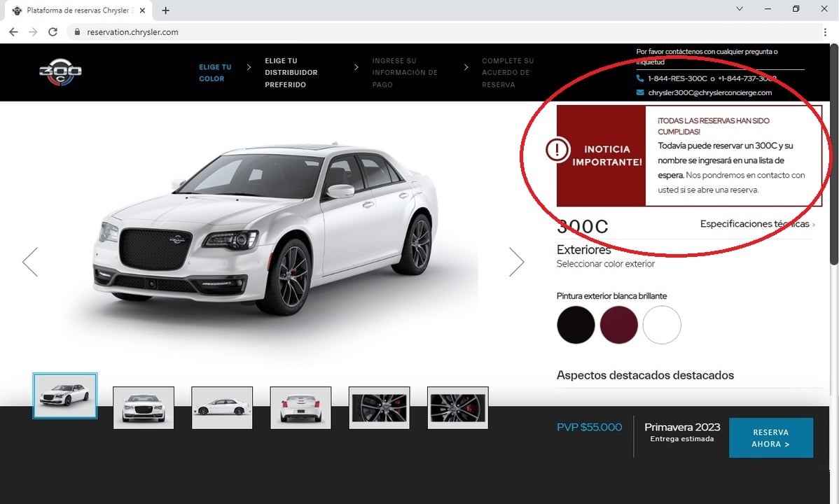Click the Aspectos destacados destacados heading
The height and width of the screenshot is (504, 839).
(x=645, y=375)
